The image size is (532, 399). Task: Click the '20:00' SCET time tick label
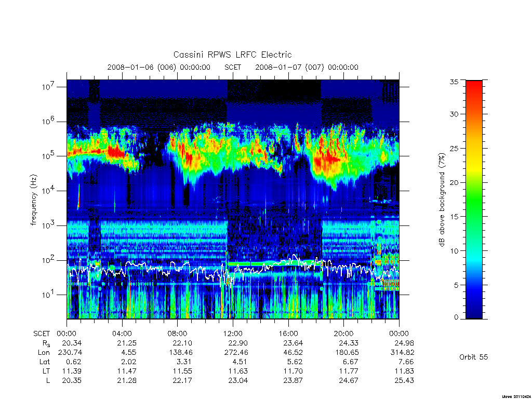[x=344, y=334]
